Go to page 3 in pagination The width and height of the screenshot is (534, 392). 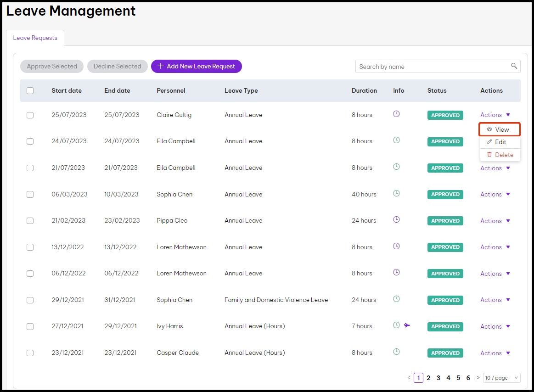pos(438,378)
